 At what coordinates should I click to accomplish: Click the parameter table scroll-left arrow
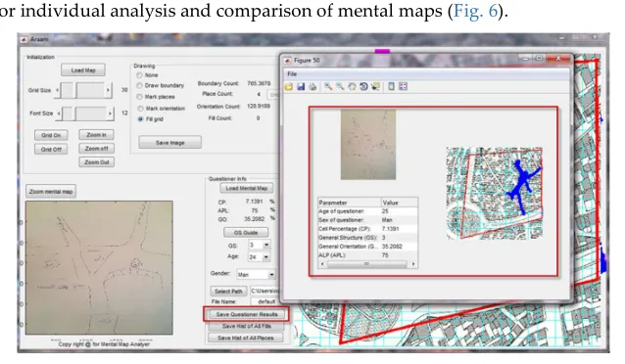click(322, 264)
